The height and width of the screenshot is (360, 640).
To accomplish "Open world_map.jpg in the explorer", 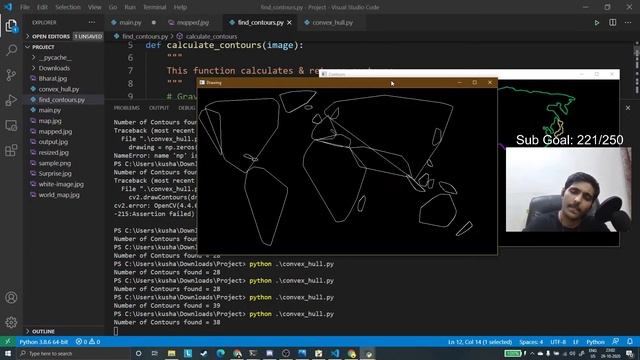I will click(59, 195).
